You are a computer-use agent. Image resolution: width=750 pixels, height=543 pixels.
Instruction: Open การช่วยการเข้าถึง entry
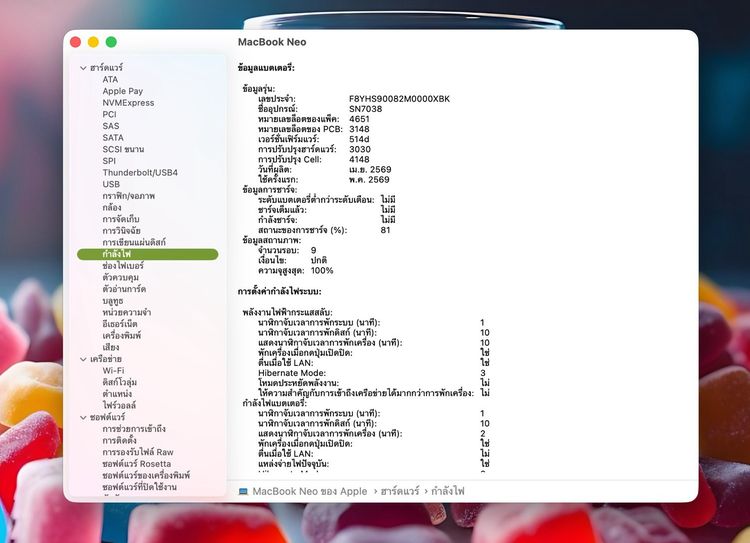[134, 429]
